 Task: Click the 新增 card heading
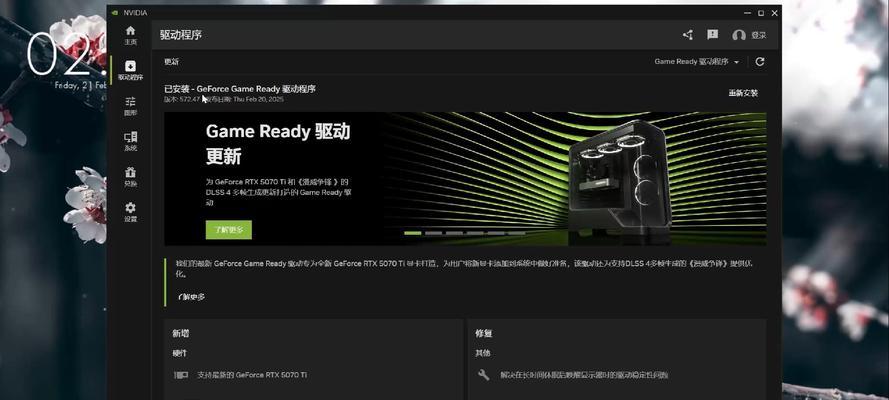point(181,334)
